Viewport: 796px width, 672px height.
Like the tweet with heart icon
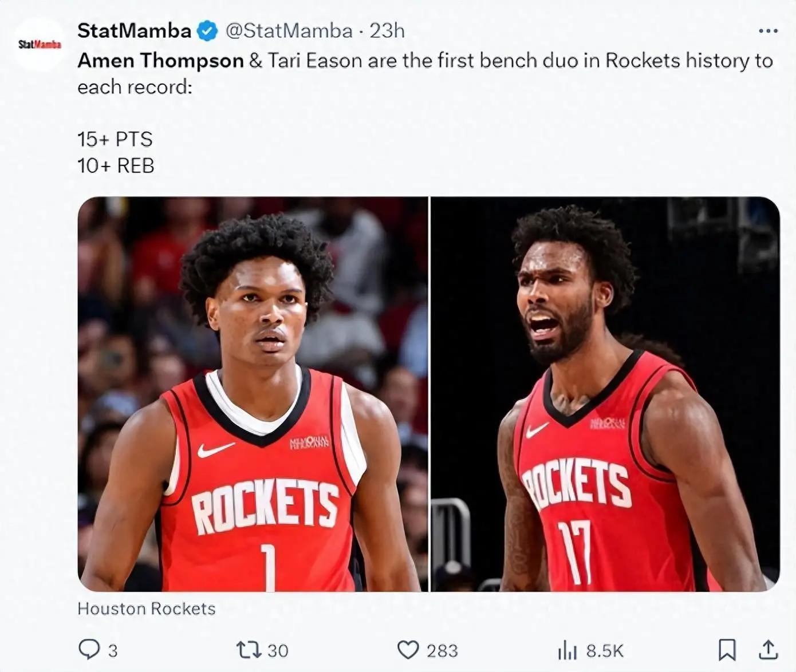[408, 650]
